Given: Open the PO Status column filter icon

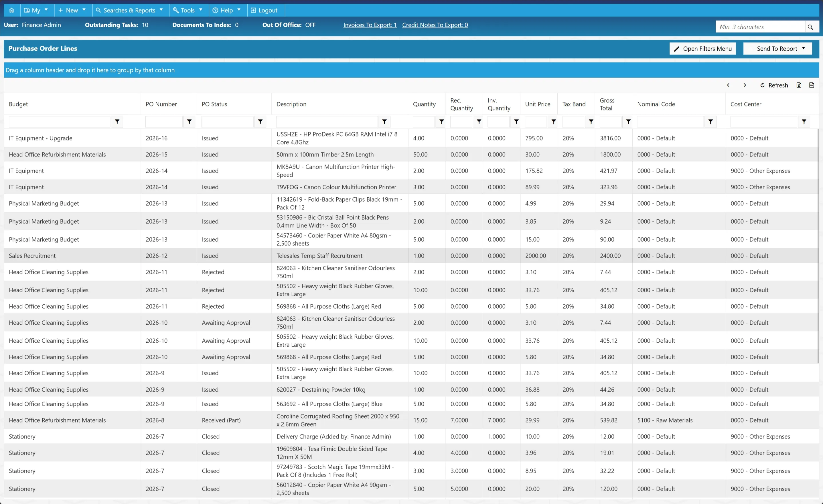Looking at the screenshot, I should [260, 122].
